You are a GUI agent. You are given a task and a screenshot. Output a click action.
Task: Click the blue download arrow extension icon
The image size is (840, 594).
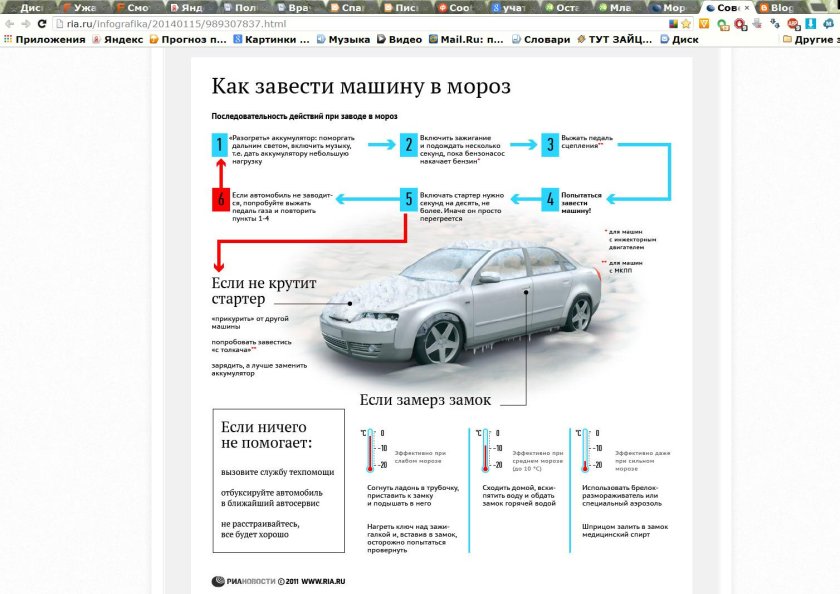(810, 23)
